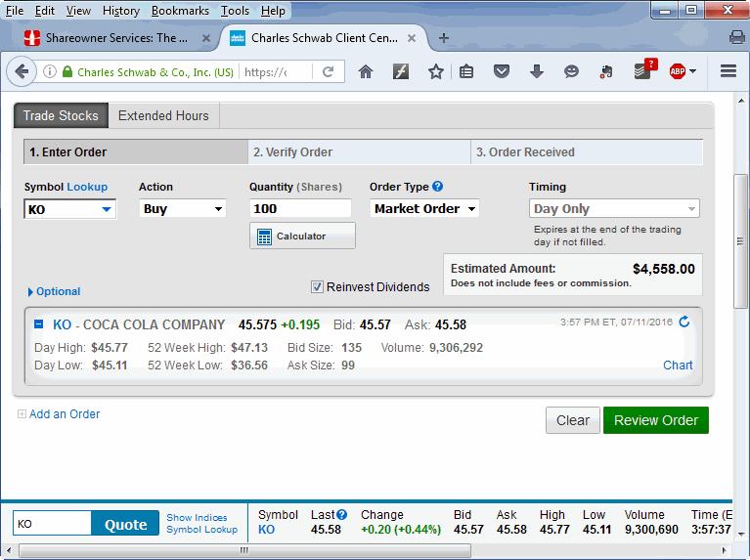Viewport: 750px width, 560px height.
Task: Open the Adblock Plus dropdown arrow
Action: pyautogui.click(x=692, y=71)
